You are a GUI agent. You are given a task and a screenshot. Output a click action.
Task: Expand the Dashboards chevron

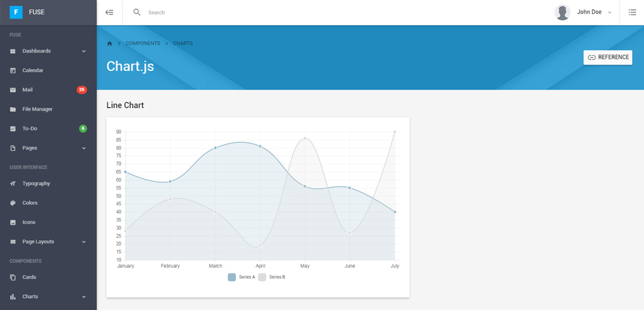coord(84,51)
